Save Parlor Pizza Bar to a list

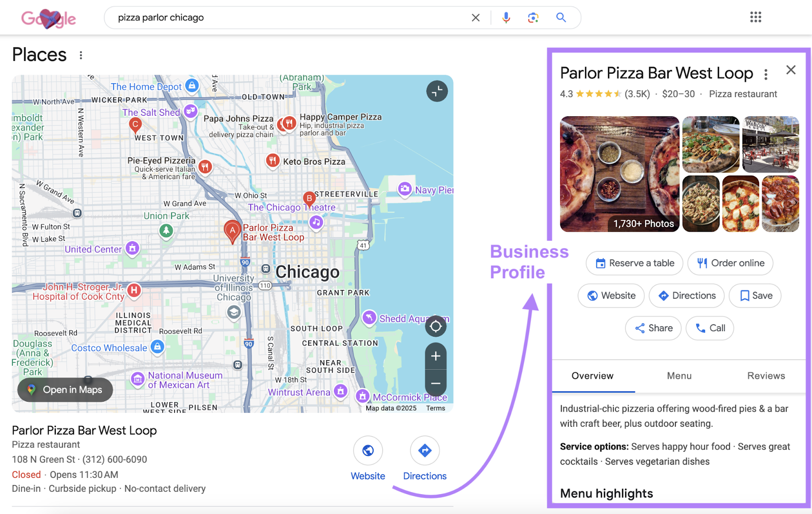(755, 296)
